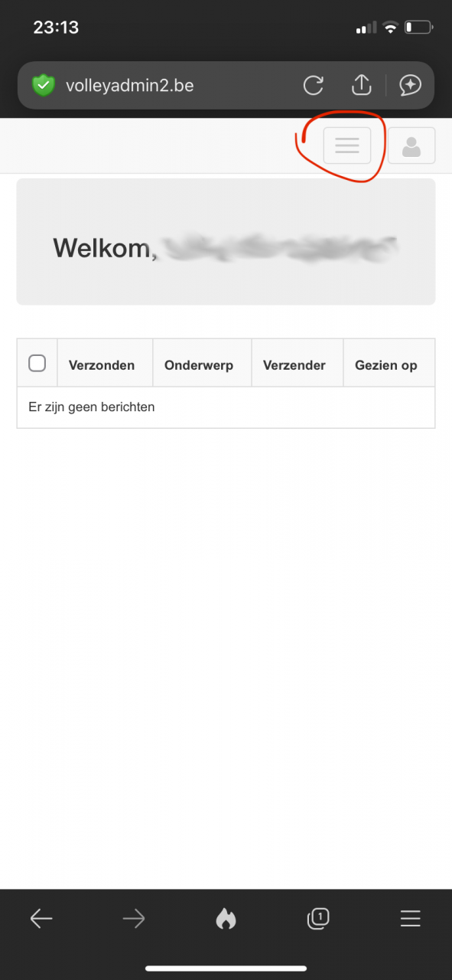Viewport: 452px width, 980px height.
Task: Tap the battery indicator in status bar
Action: point(419,28)
